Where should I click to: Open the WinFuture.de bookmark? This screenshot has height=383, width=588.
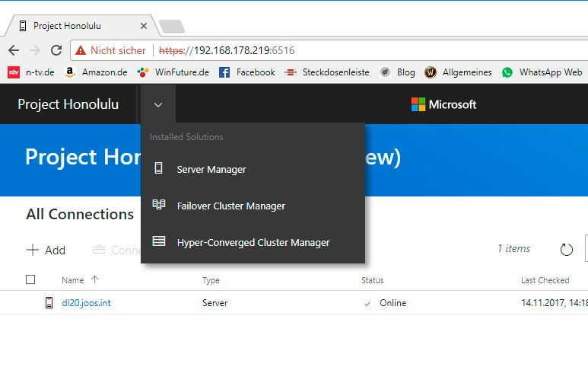[x=173, y=72]
